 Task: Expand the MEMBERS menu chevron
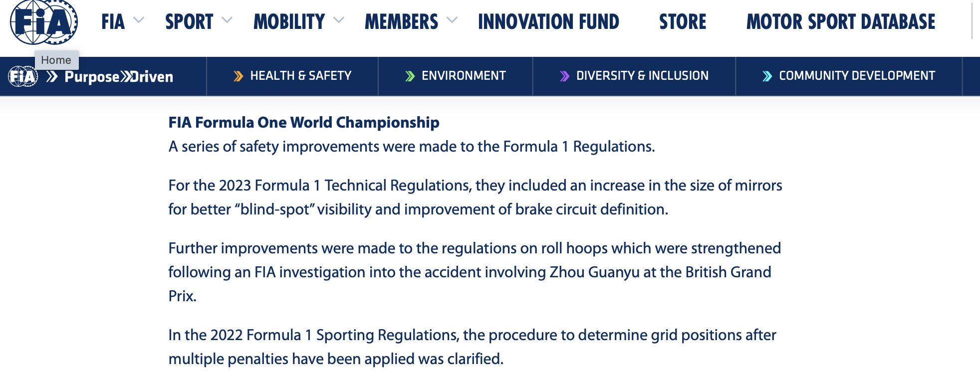coord(452,20)
